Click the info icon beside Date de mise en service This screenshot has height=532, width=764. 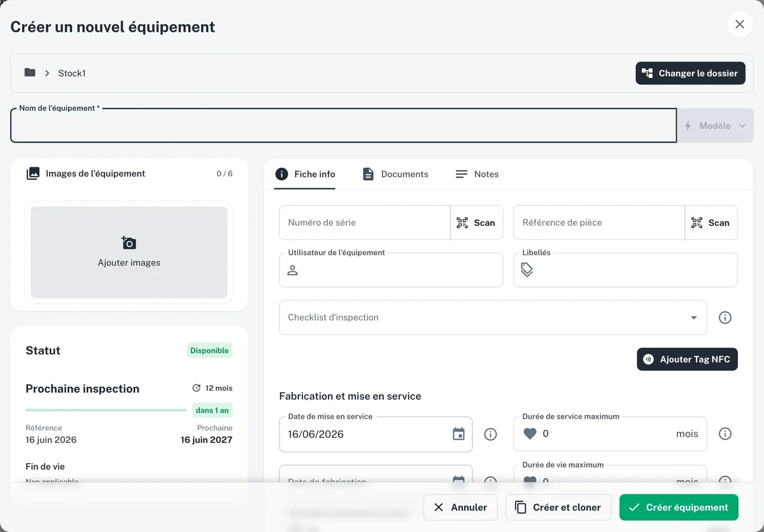coord(490,434)
